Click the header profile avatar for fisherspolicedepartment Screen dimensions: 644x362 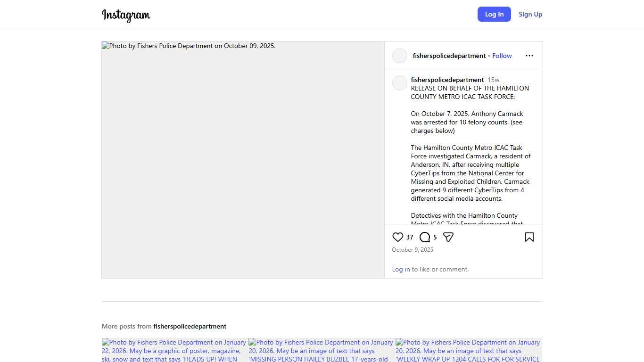pos(400,56)
